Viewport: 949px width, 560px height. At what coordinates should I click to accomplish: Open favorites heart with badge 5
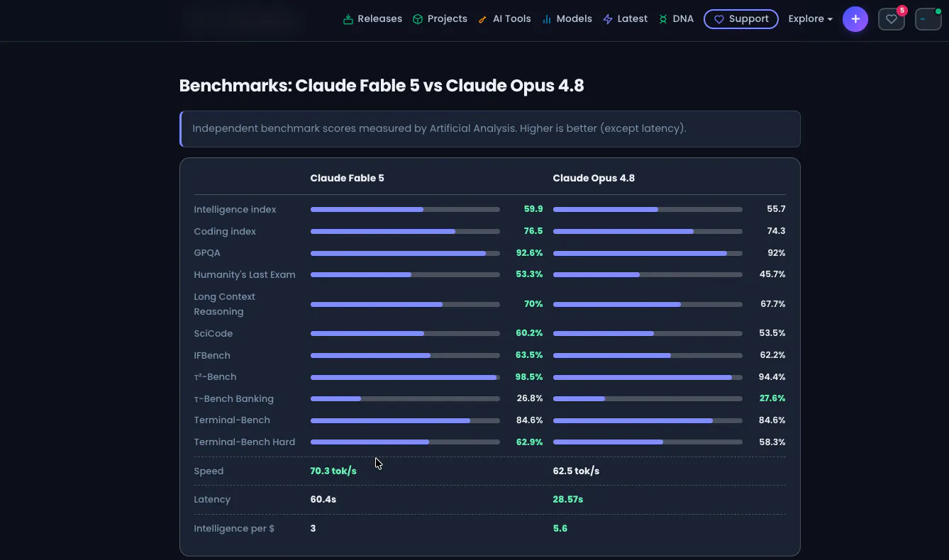[x=892, y=19]
